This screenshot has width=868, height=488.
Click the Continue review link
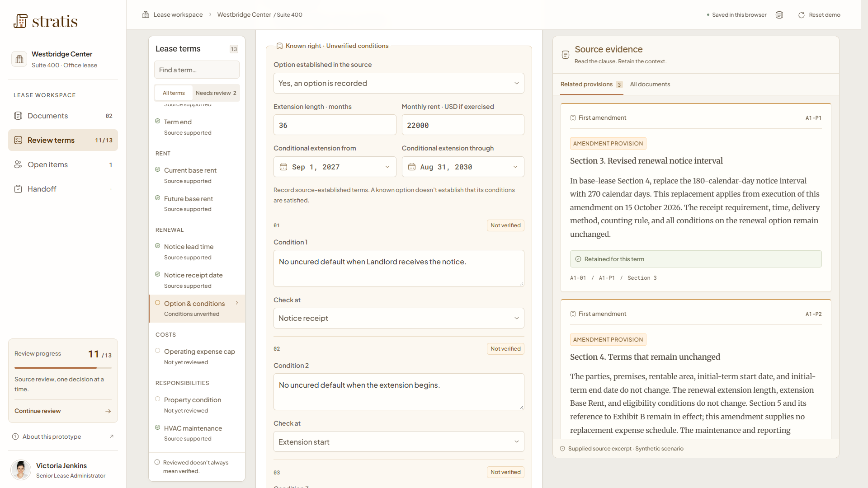(63, 411)
